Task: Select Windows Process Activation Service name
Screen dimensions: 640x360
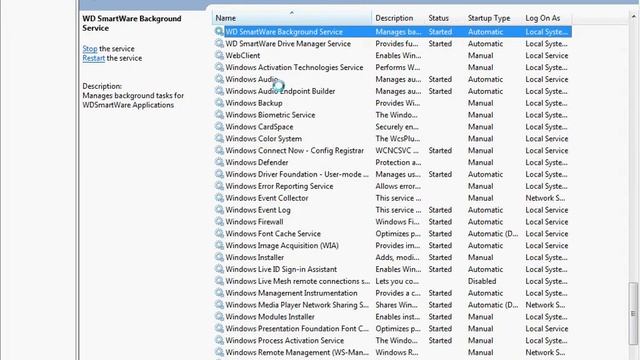Action: 284,340
